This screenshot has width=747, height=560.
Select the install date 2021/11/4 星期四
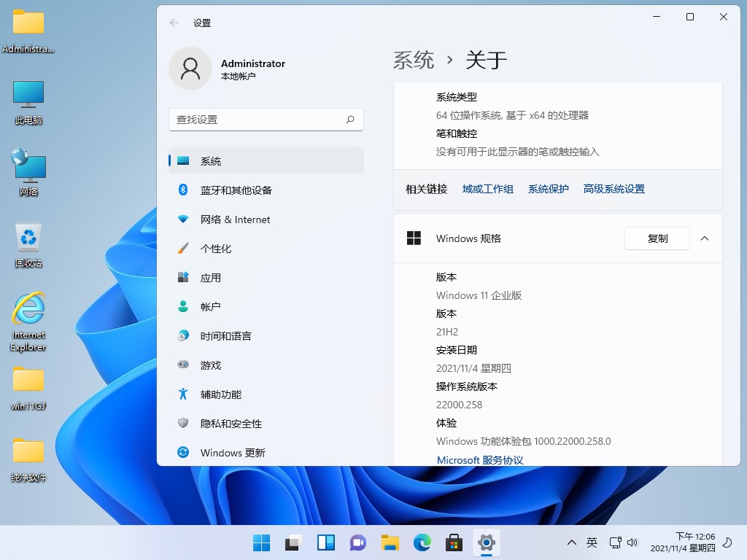click(x=473, y=368)
